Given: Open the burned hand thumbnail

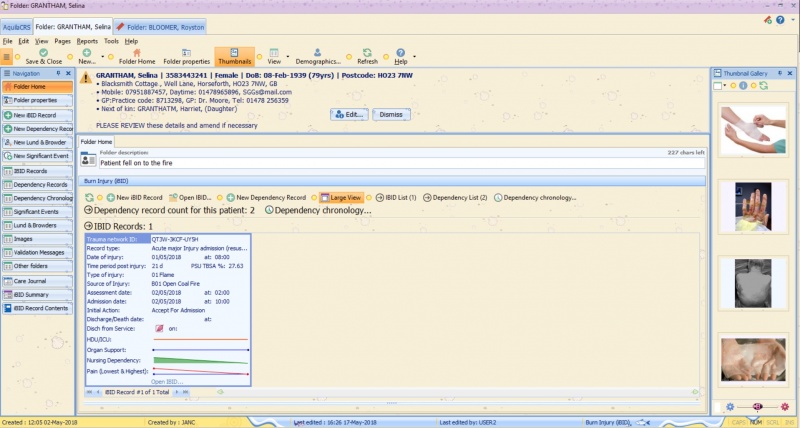Looking at the screenshot, I should [x=753, y=207].
